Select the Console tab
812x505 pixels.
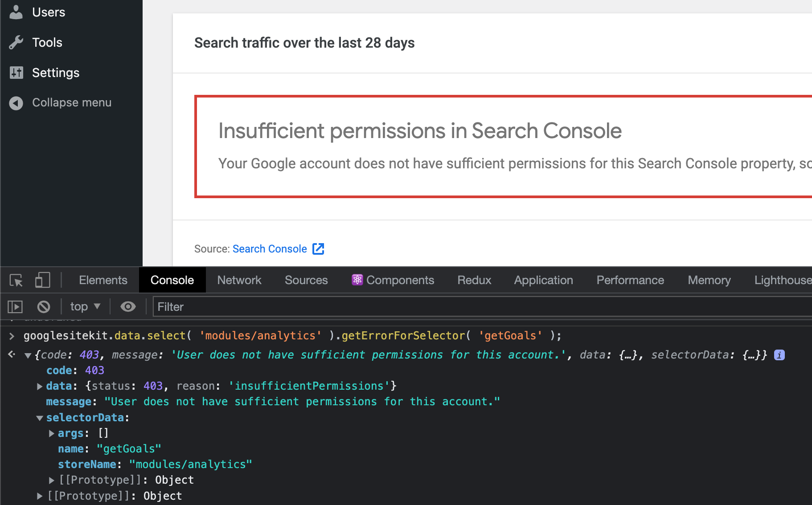172,280
